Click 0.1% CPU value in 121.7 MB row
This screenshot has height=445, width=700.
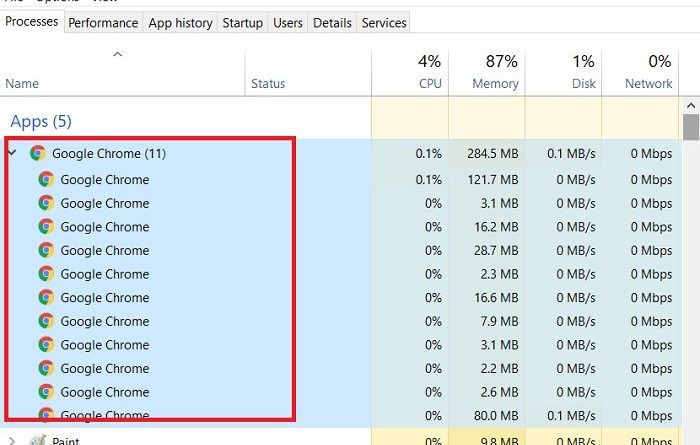pos(428,179)
